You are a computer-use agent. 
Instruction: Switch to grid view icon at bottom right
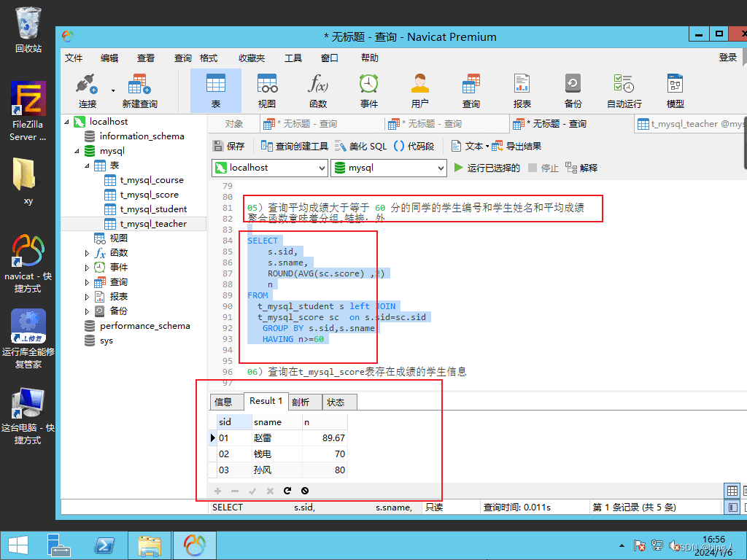[732, 491]
